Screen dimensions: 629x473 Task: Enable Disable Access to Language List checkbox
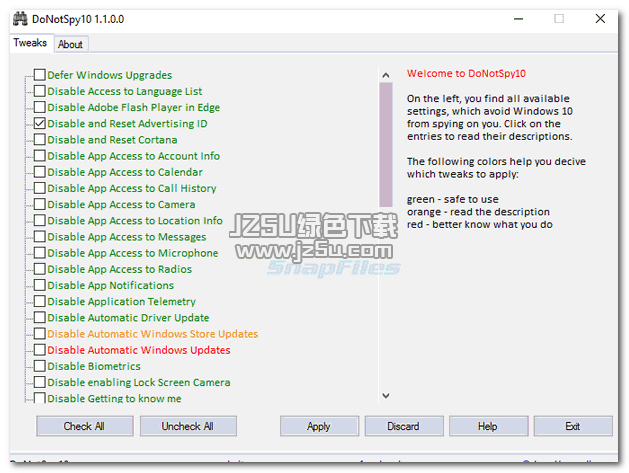(39, 91)
